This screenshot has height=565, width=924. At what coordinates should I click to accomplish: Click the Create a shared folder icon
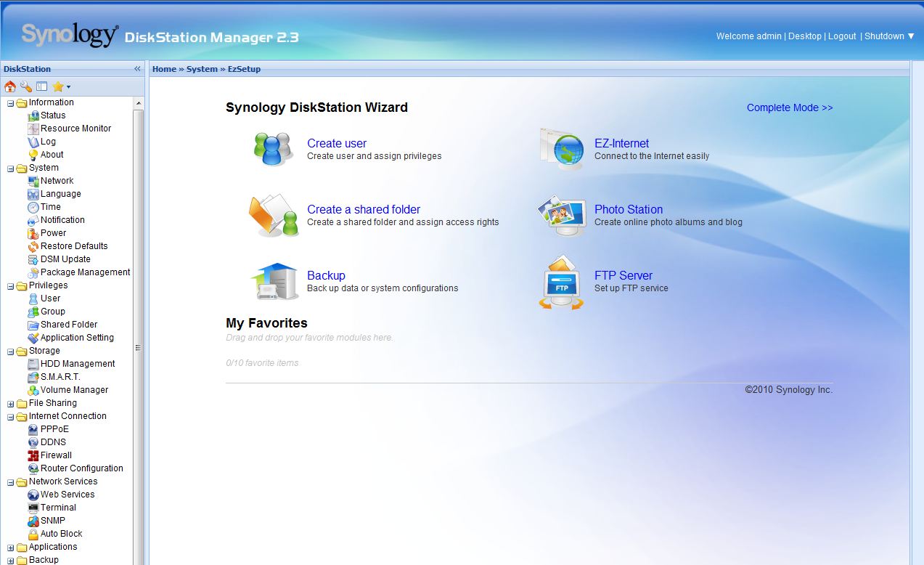coord(274,215)
